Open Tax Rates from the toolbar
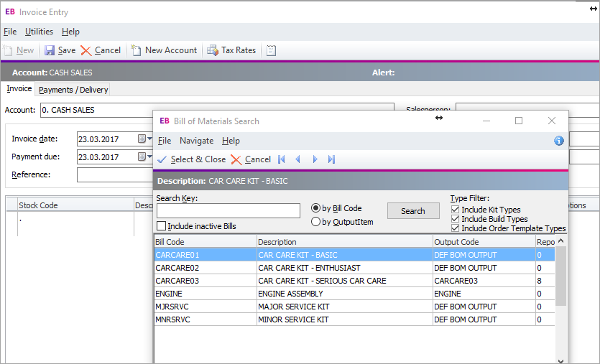This screenshot has width=600, height=364. click(x=213, y=50)
